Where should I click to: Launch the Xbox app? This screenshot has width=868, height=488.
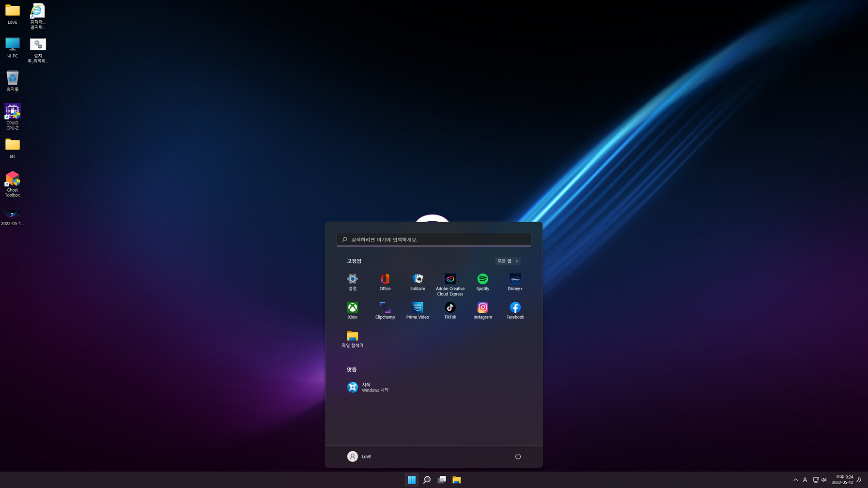pos(352,311)
